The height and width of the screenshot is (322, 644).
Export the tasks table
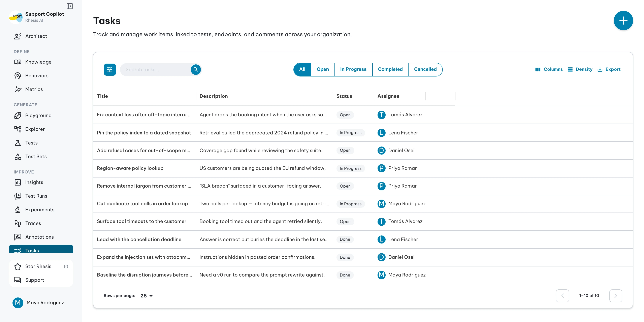pyautogui.click(x=609, y=69)
